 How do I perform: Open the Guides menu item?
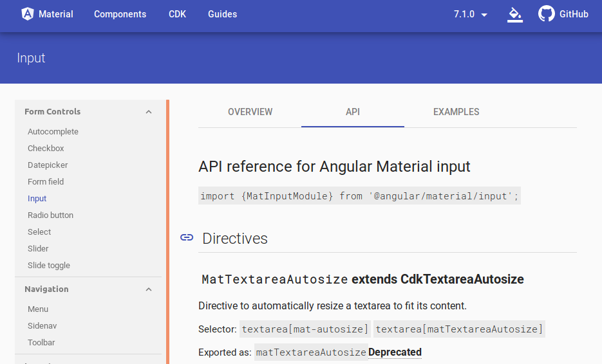223,14
